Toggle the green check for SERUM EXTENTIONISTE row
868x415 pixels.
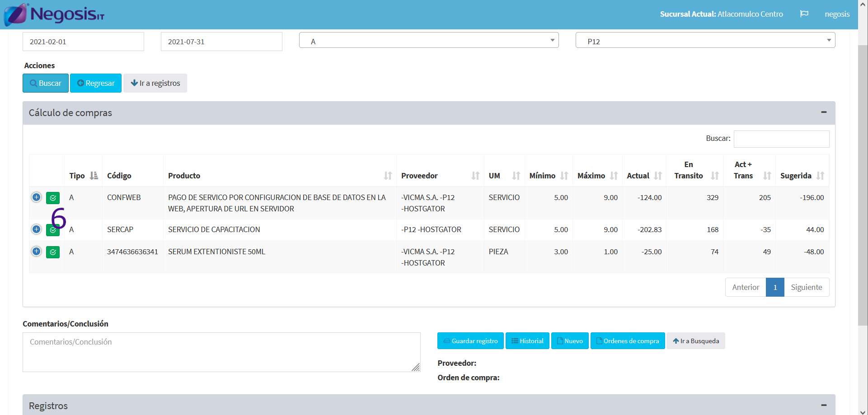coord(53,252)
